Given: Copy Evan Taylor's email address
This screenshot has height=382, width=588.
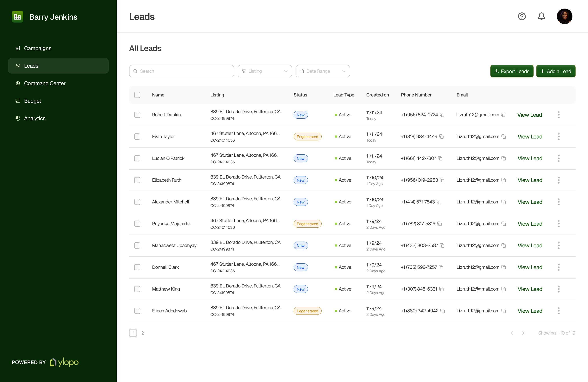Looking at the screenshot, I should (504, 137).
